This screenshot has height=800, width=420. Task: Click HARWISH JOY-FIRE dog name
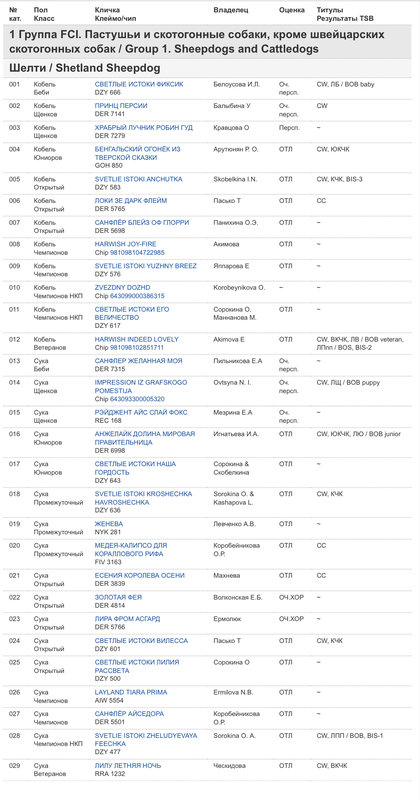point(126,244)
